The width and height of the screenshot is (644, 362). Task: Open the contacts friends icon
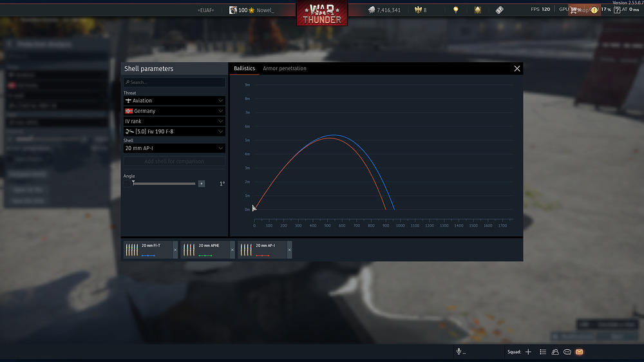click(555, 352)
